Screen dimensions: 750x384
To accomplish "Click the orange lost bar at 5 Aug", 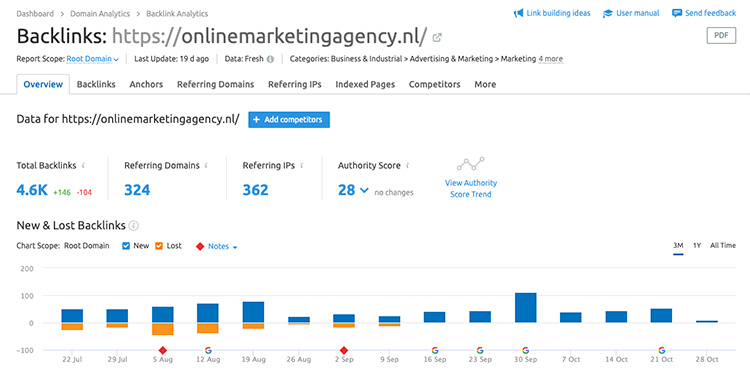I will click(163, 329).
